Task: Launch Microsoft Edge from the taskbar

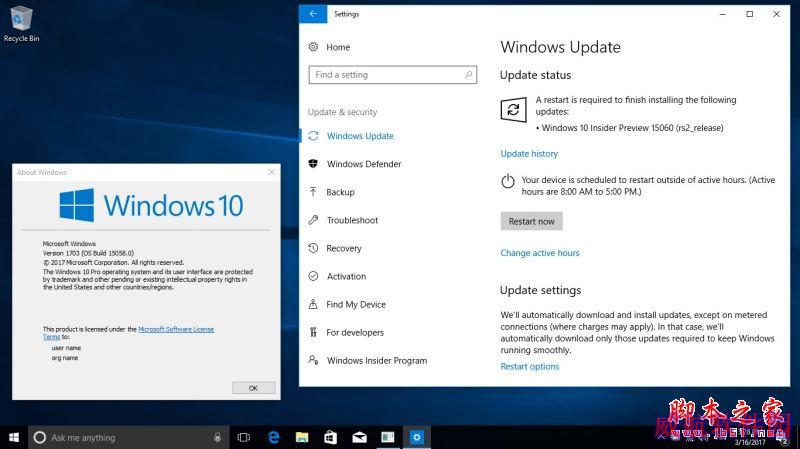Action: (x=273, y=437)
